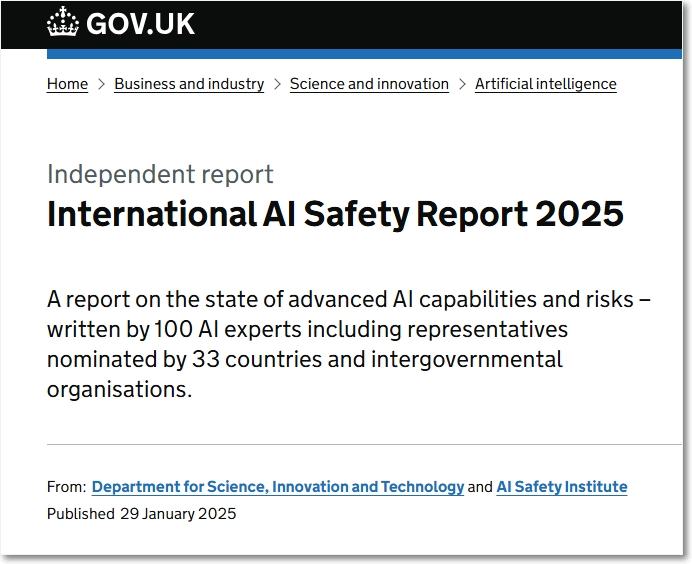Image resolution: width=692 pixels, height=564 pixels.
Task: Go to the Home breadcrumb
Action: [67, 84]
